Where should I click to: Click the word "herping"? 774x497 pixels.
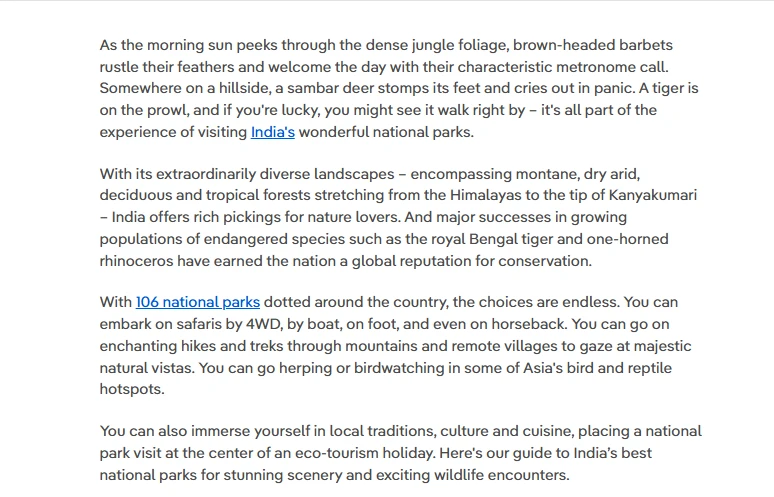[x=306, y=368]
